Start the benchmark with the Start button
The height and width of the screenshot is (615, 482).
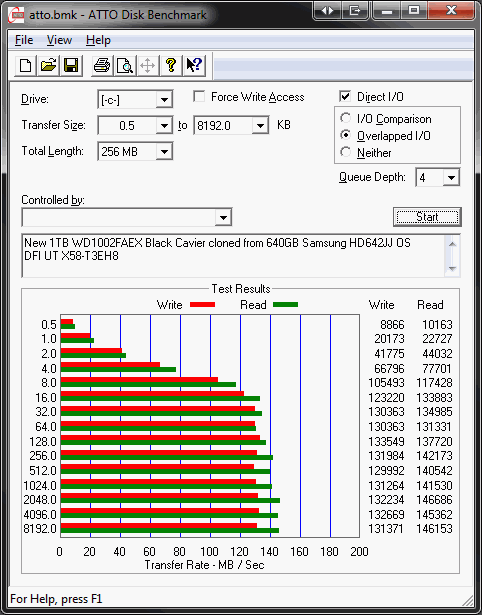[x=427, y=217]
